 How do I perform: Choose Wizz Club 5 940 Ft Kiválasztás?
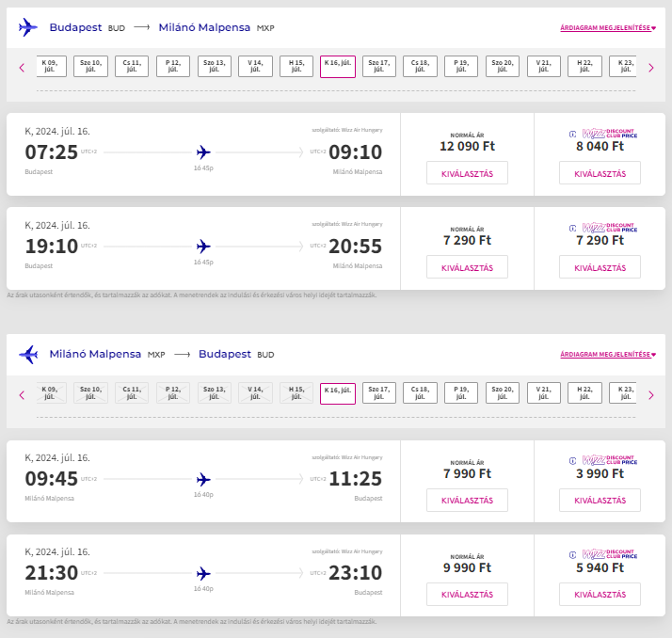[x=600, y=595]
